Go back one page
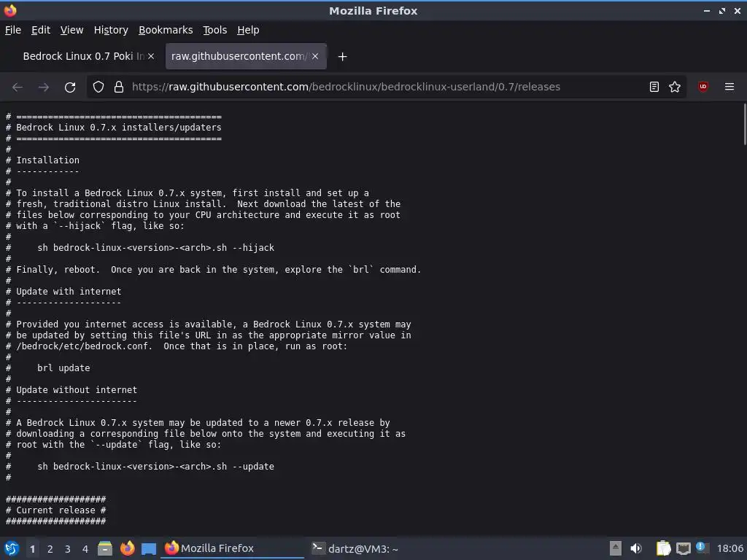Image resolution: width=747 pixels, height=560 pixels. pos(18,87)
